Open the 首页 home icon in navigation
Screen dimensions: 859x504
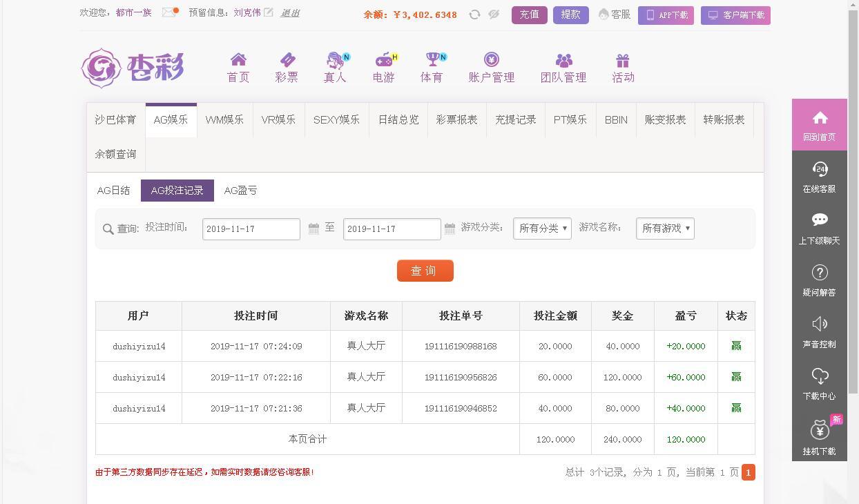click(x=238, y=67)
